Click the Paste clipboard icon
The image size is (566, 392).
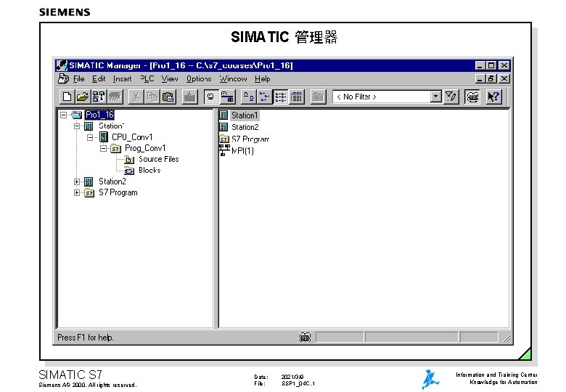168,97
